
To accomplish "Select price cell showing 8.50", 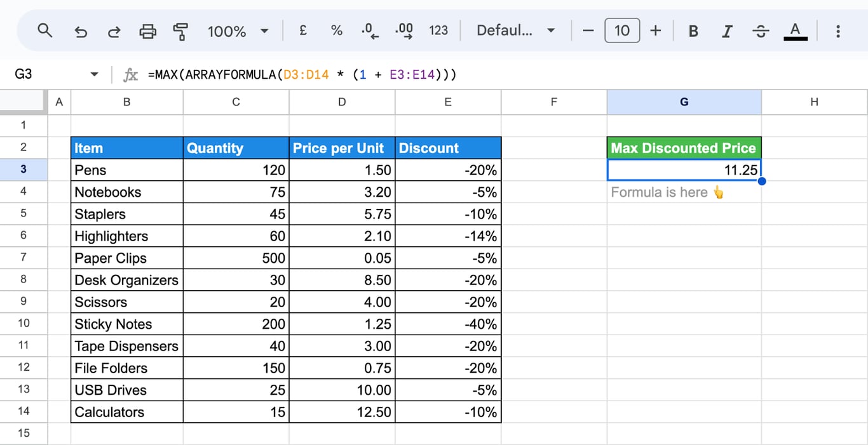I will click(x=342, y=280).
